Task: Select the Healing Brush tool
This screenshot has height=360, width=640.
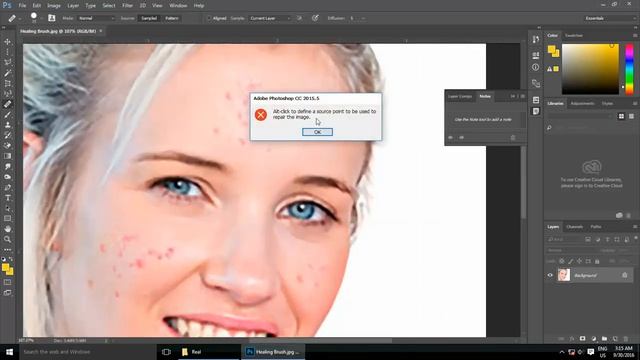Action: tap(7, 104)
